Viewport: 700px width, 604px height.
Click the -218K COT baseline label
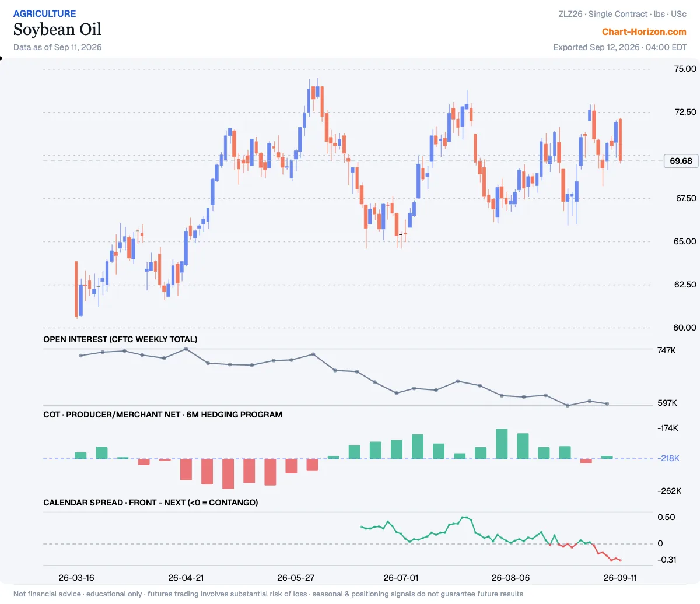tap(668, 458)
